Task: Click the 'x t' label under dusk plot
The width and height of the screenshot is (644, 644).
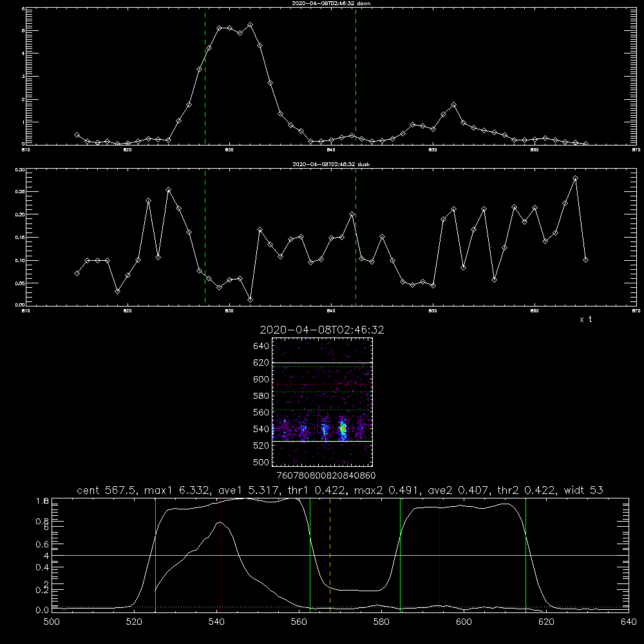Action: point(585,319)
